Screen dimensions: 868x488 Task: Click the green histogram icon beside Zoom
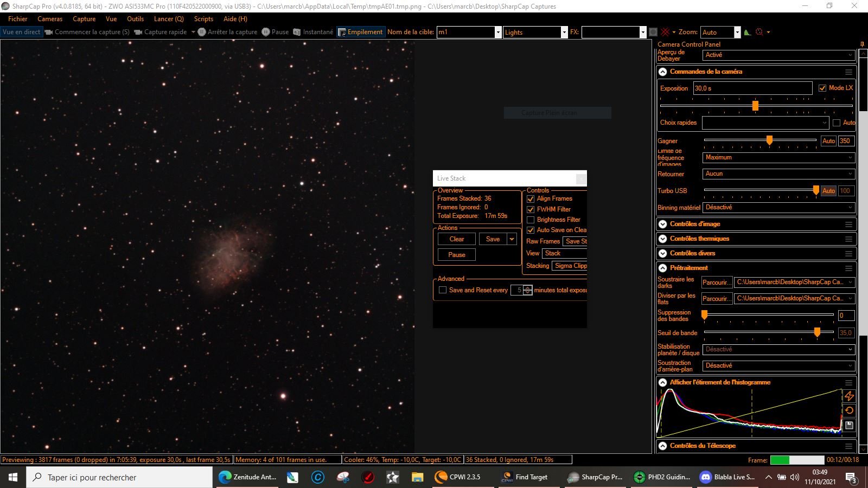748,32
